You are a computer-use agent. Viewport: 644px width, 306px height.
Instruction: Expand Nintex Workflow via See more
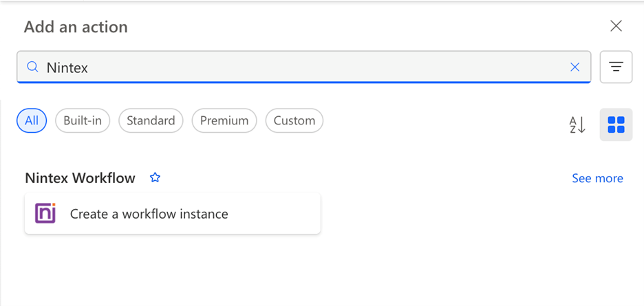(x=597, y=178)
